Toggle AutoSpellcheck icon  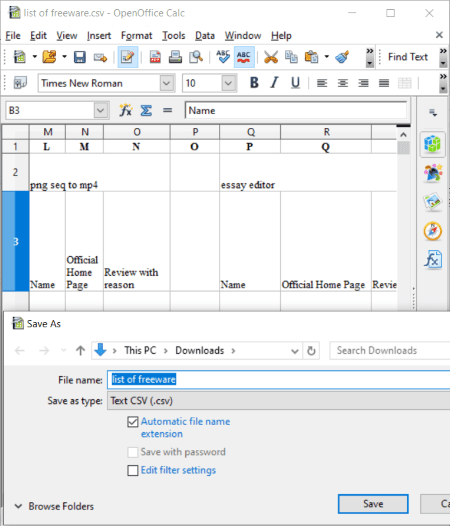tap(244, 57)
